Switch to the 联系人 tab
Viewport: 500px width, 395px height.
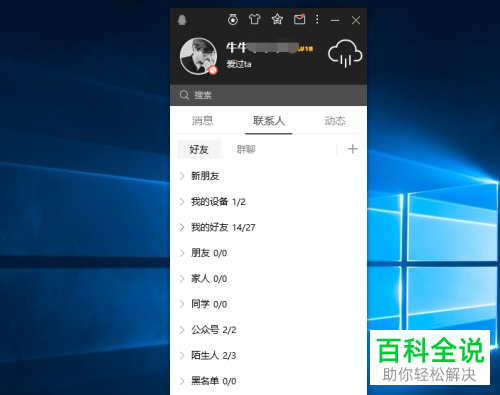(269, 120)
